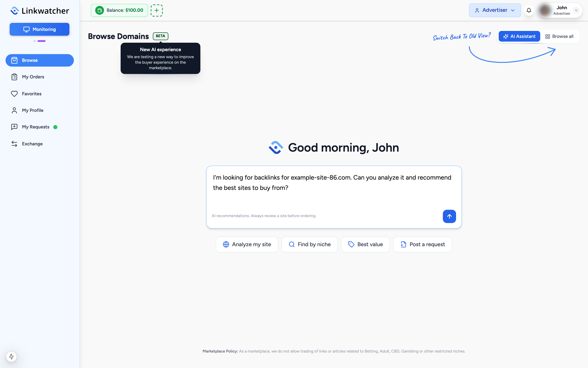This screenshot has width=588, height=368.
Task: Open notifications bell
Action: [x=529, y=10]
